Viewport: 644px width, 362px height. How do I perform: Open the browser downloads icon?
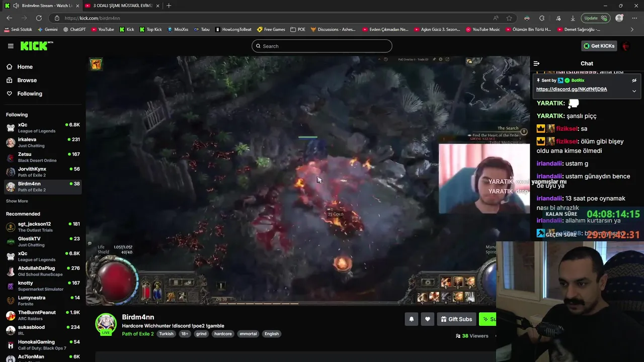click(x=573, y=18)
